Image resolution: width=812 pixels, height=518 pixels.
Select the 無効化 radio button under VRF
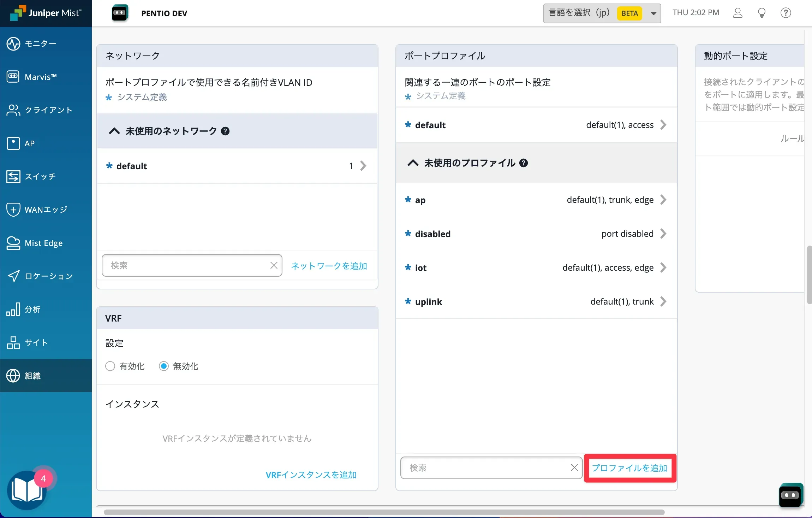coord(164,366)
